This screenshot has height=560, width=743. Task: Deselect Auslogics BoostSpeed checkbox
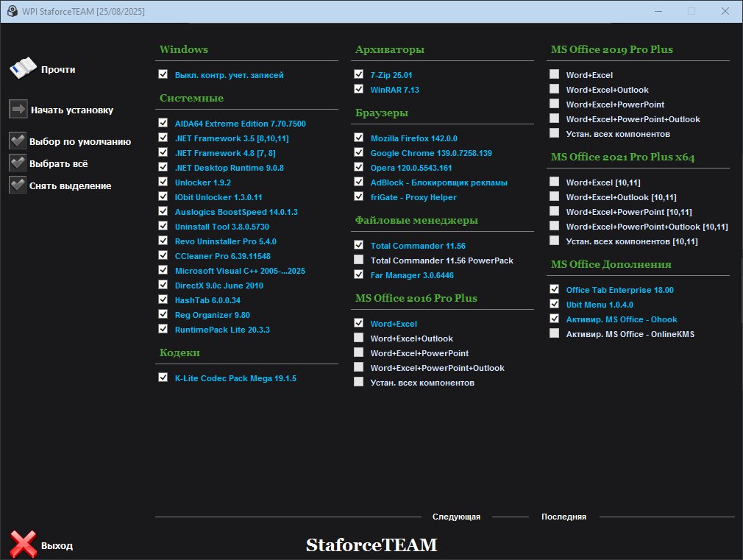[163, 211]
